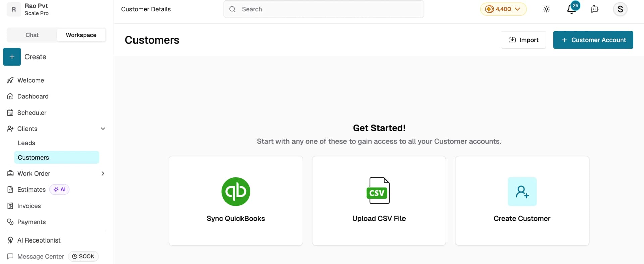This screenshot has height=264, width=644.
Task: Go to Payments
Action: (x=32, y=222)
